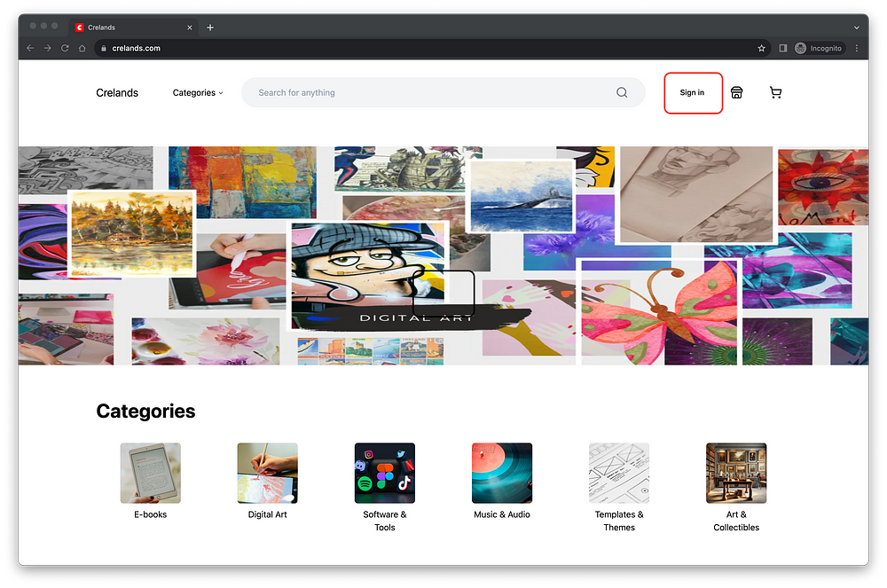
Task: Click the Crelands logo in the header
Action: pos(117,93)
